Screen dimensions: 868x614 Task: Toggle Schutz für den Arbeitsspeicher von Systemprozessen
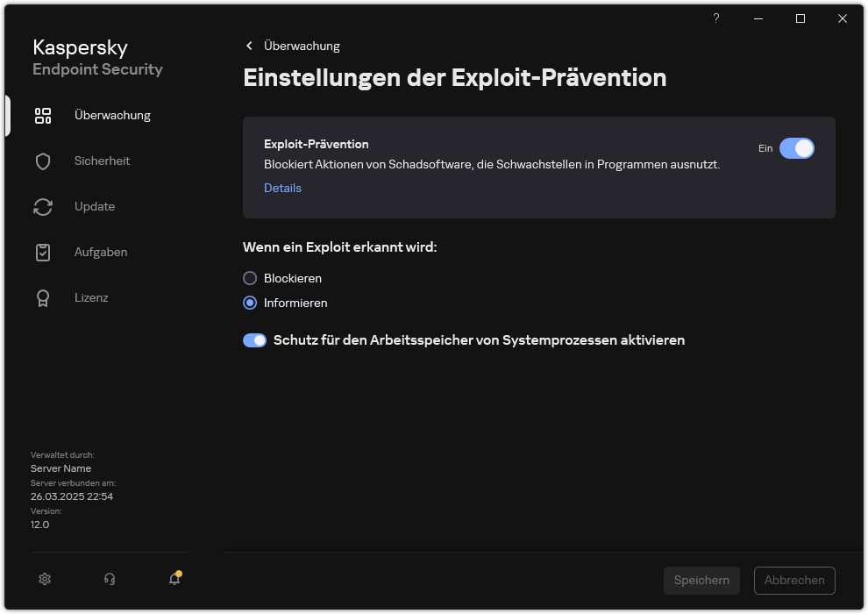(254, 340)
